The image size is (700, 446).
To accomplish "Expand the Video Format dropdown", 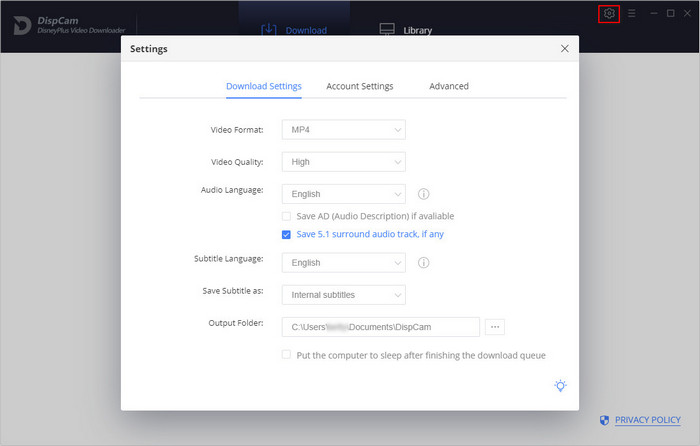I will click(x=343, y=129).
